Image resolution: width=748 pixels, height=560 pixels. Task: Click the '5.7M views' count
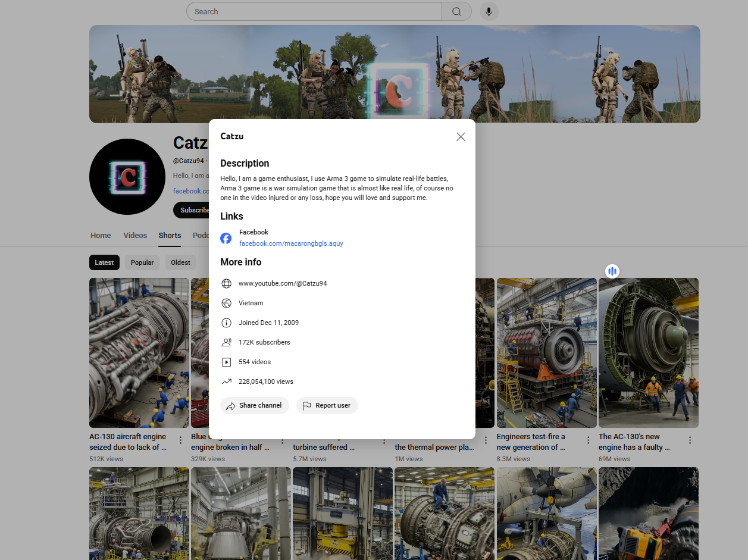309,459
